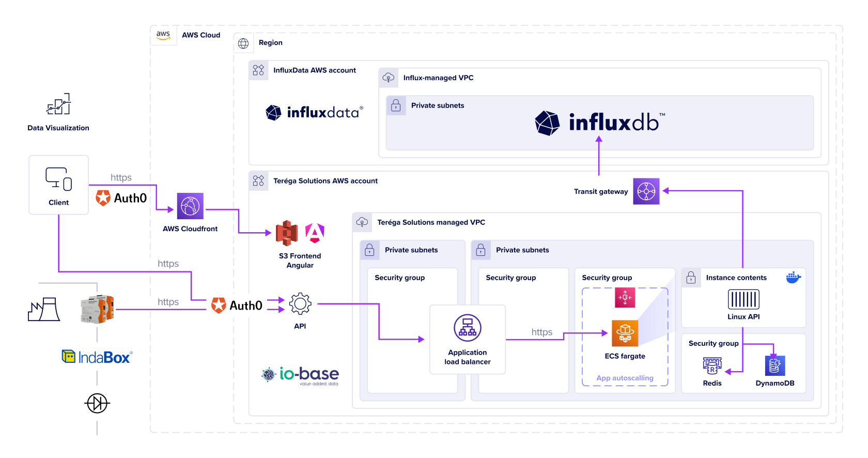
Task: Click the 'Redis' label
Action: pyautogui.click(x=712, y=383)
